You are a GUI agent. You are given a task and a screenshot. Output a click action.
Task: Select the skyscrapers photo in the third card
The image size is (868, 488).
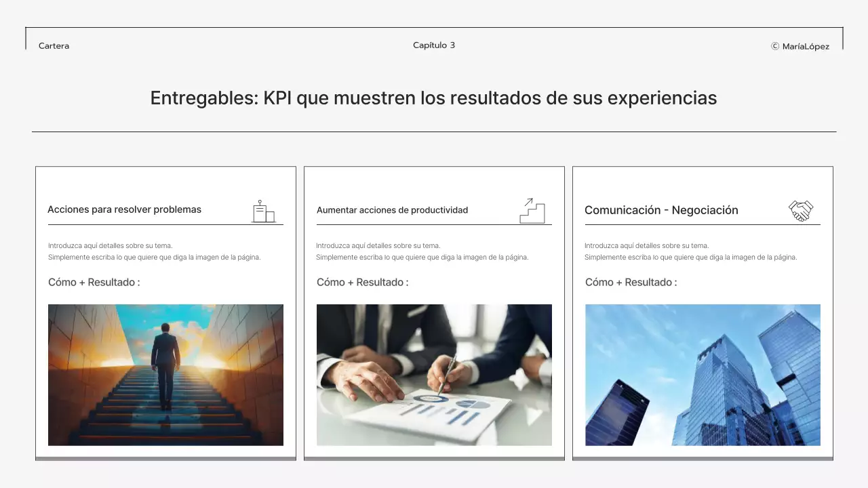703,375
